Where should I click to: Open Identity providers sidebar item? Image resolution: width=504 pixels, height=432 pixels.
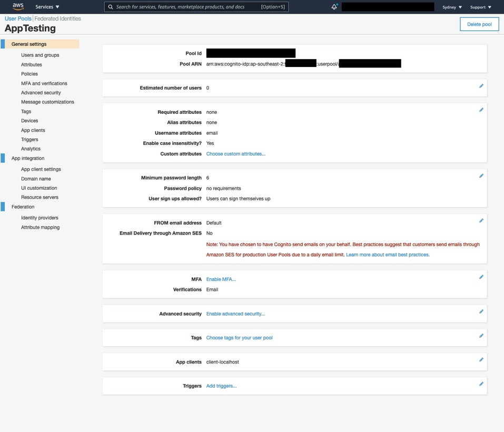(39, 218)
